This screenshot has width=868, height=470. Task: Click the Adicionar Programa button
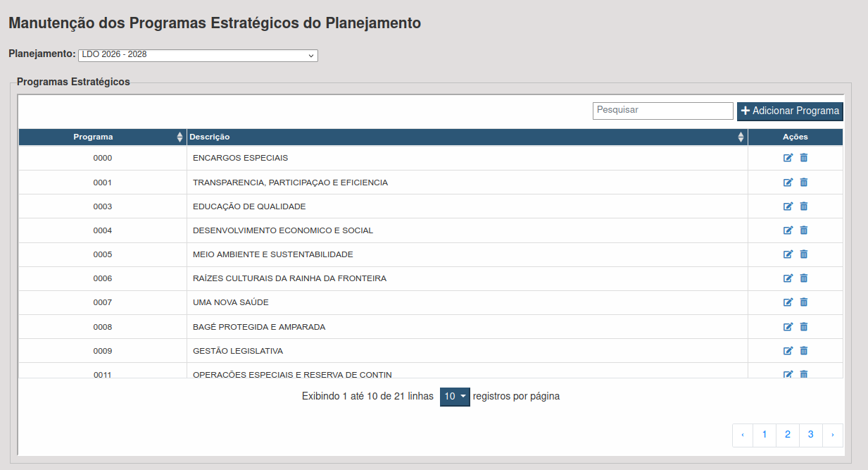pos(790,111)
